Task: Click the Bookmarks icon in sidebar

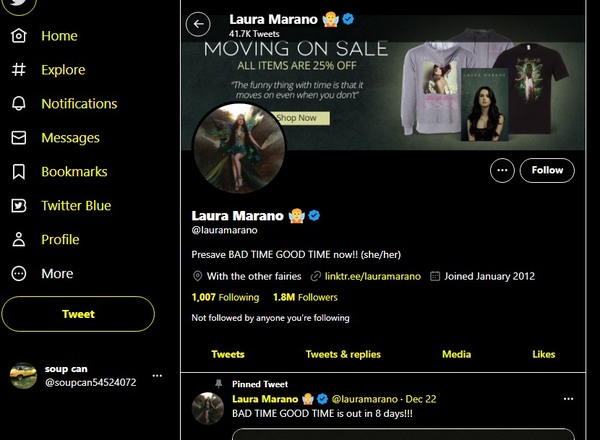Action: point(19,172)
